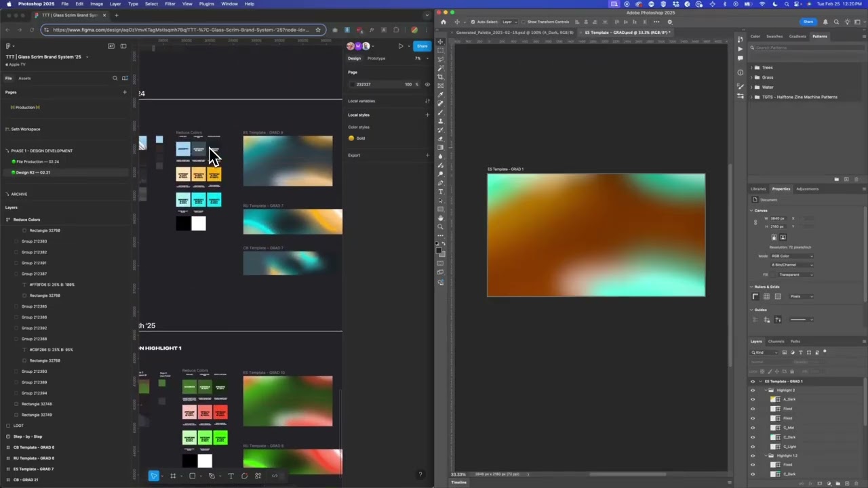
Task: Select the Pen tool in Photoshop
Action: (x=441, y=183)
